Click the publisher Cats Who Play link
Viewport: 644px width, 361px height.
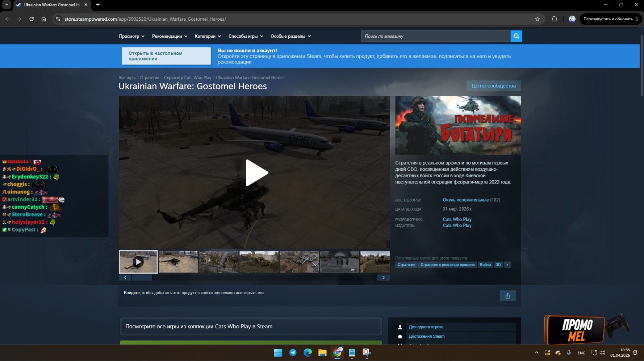coord(457,225)
